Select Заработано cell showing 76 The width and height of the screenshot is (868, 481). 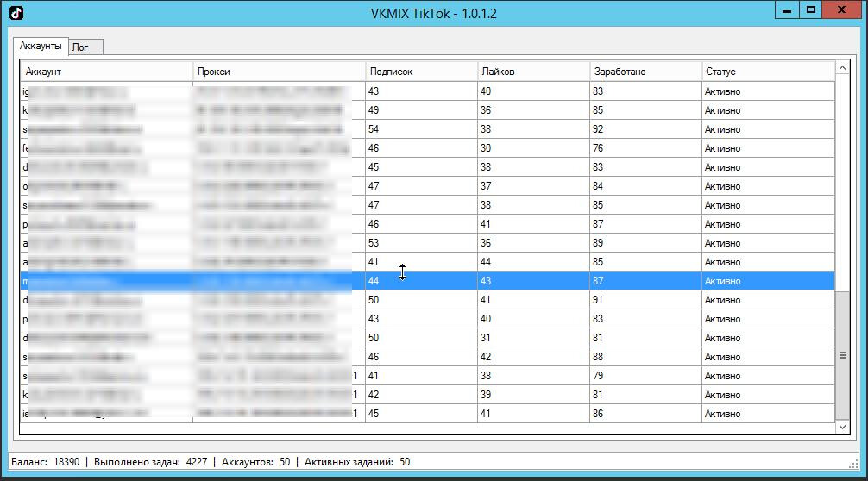coord(645,148)
